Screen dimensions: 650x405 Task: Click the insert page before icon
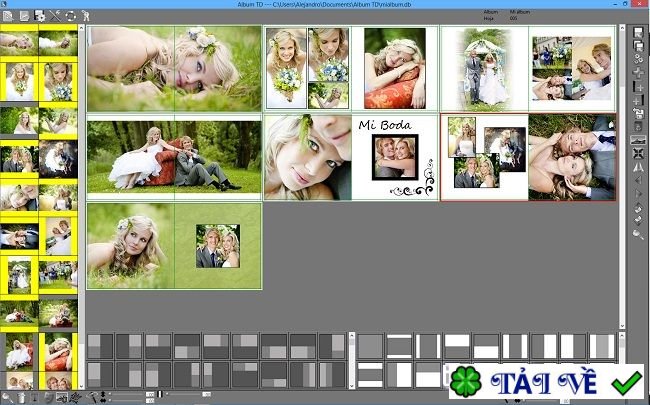pyautogui.click(x=638, y=87)
